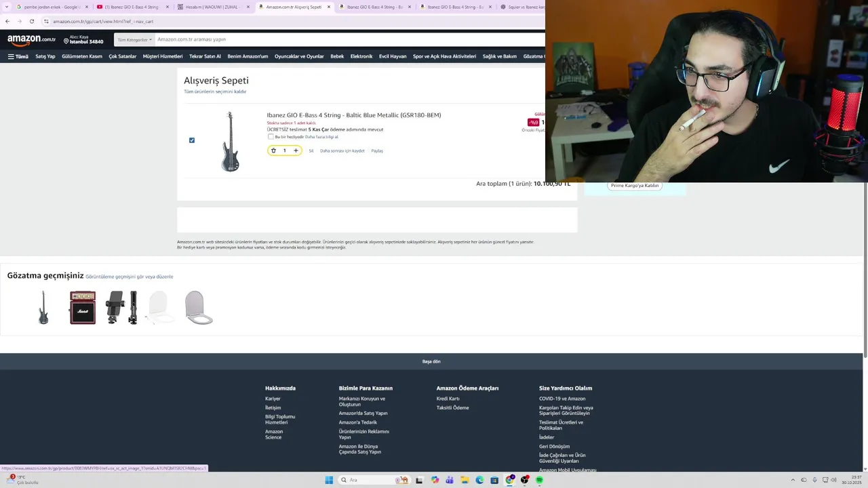This screenshot has width=868, height=488.
Task: Click the browser forward arrow
Action: [19, 21]
